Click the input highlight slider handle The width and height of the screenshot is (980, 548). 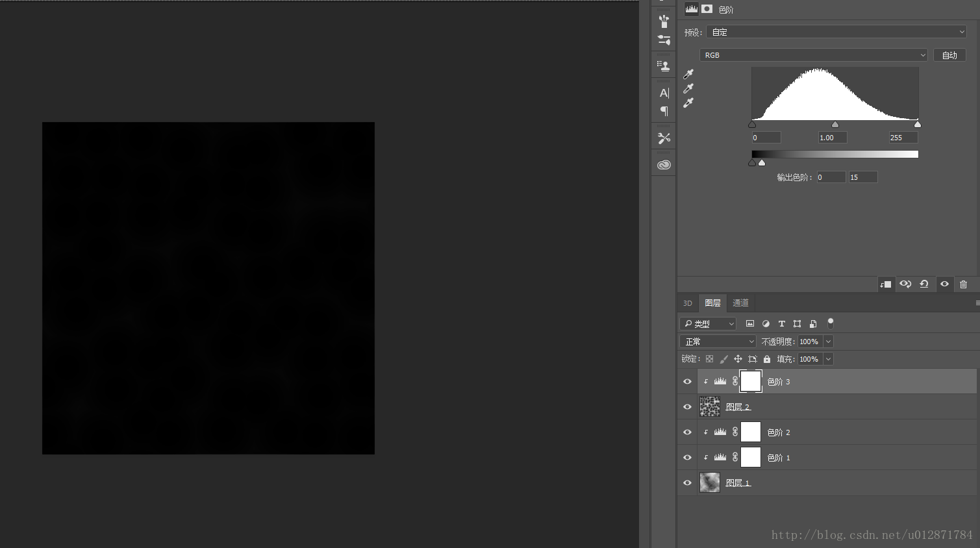point(918,125)
